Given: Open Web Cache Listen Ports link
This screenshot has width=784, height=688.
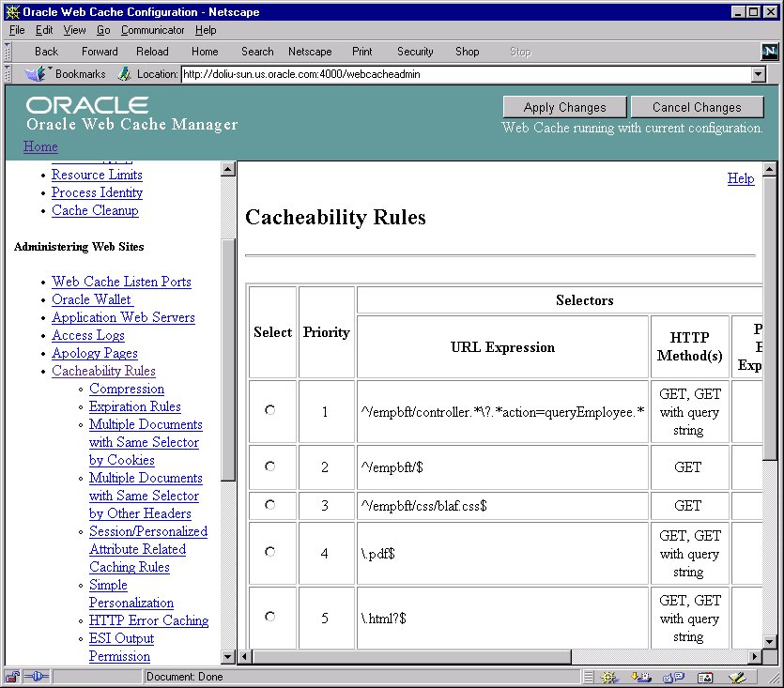Looking at the screenshot, I should point(121,282).
